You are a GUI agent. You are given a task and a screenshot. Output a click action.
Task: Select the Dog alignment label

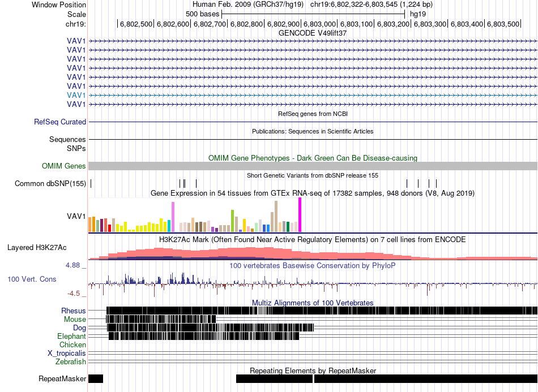coord(79,328)
